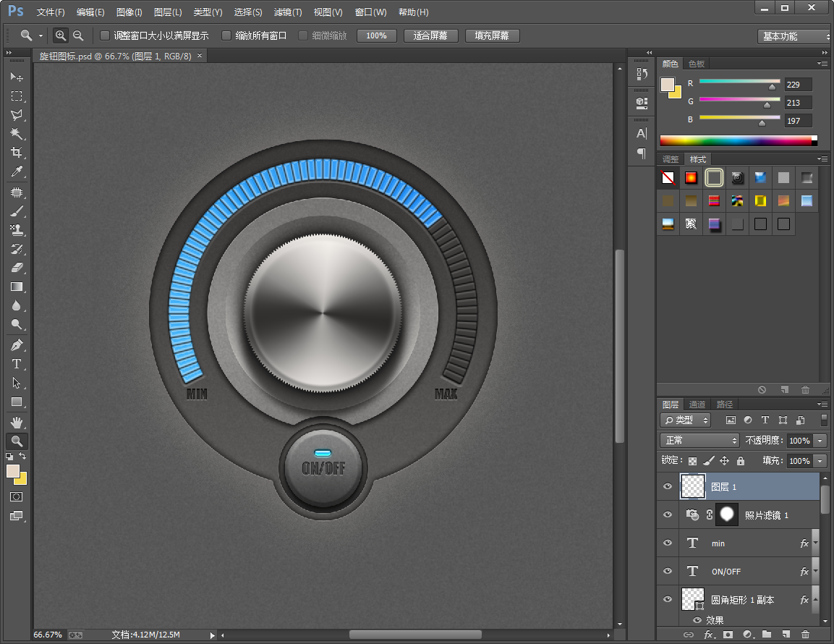Click the 适合屏幕 button

point(431,35)
